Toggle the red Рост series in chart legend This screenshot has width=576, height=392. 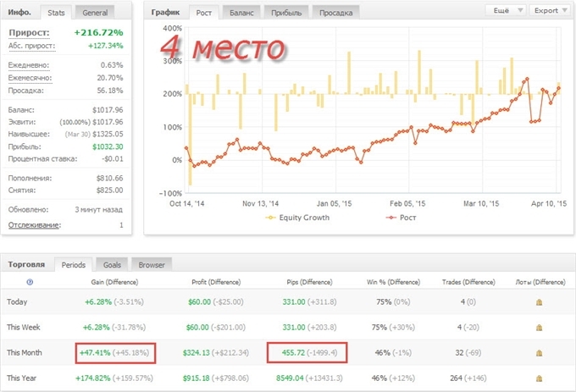403,218
